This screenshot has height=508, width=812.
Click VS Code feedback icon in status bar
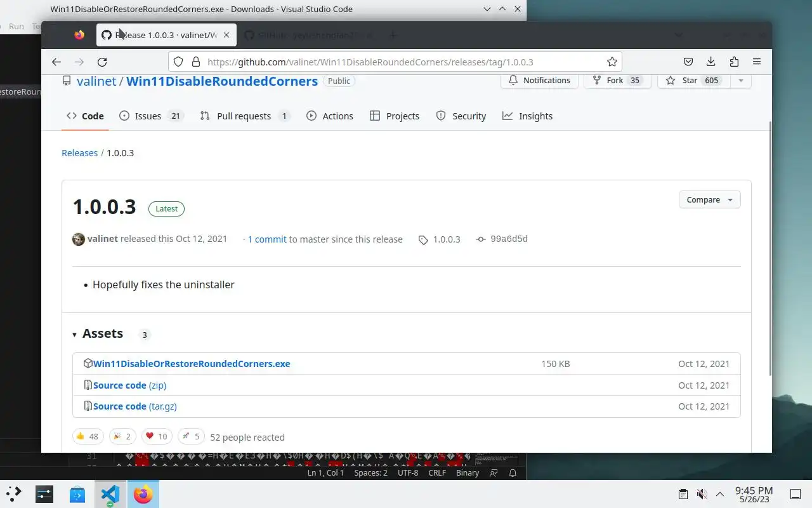[494, 472]
